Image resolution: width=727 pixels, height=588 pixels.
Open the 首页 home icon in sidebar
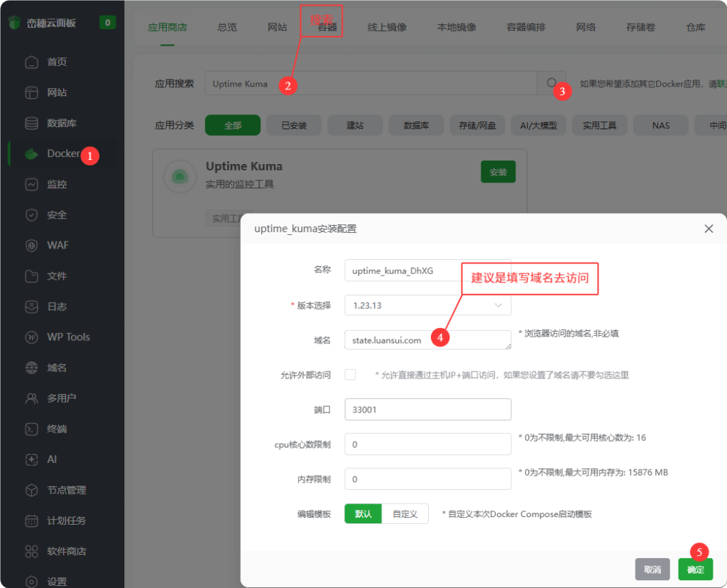click(31, 62)
